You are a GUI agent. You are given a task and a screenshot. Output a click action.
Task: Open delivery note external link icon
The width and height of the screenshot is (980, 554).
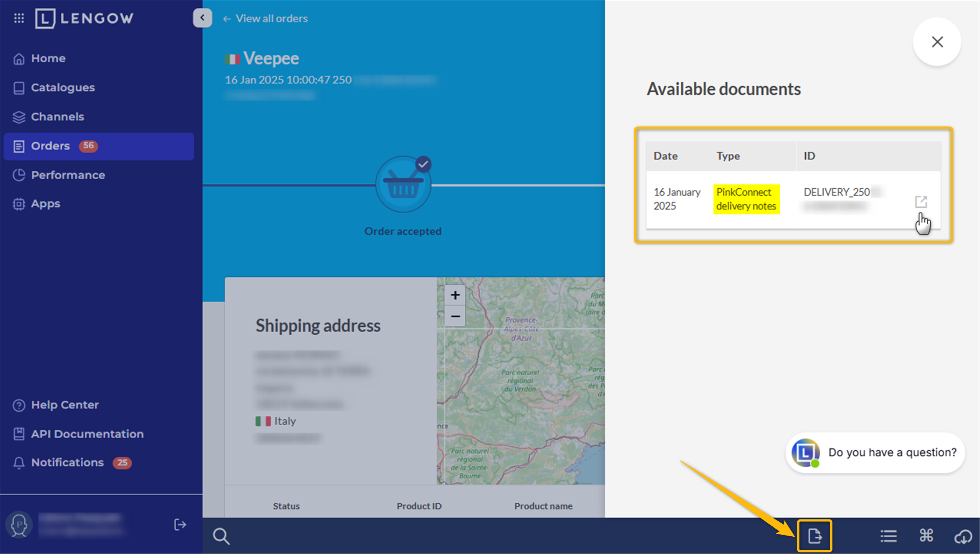click(x=920, y=202)
